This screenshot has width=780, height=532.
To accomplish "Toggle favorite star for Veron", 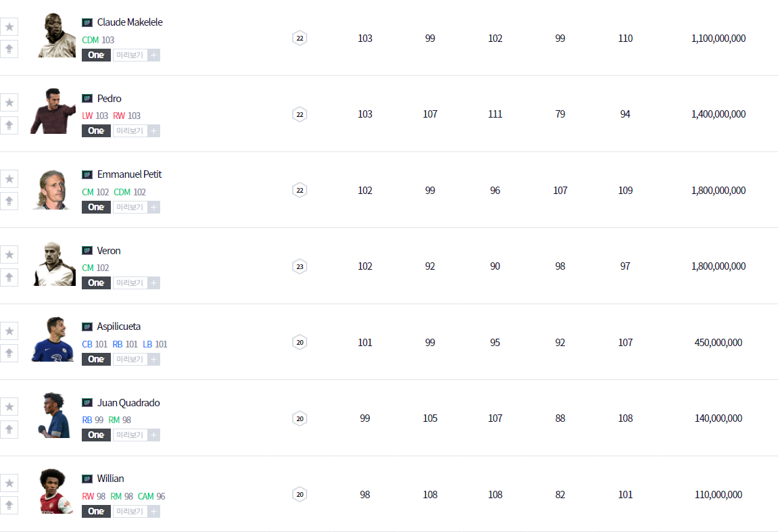I will 9,255.
